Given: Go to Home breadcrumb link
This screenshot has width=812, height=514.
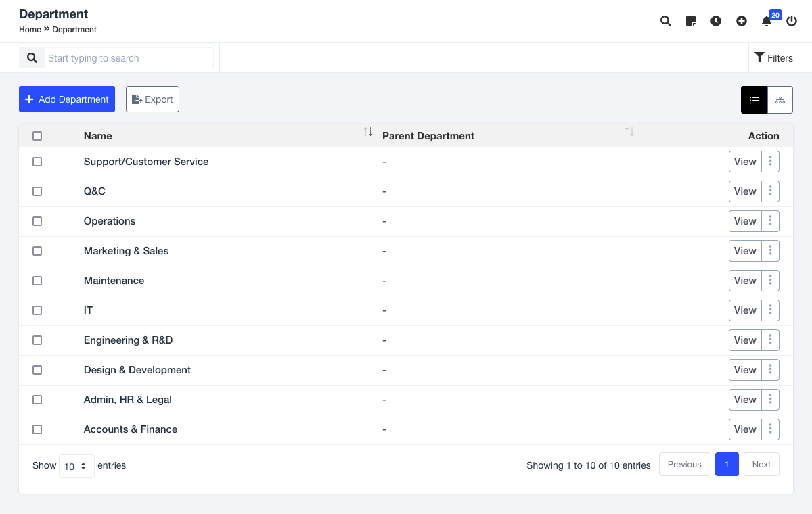Looking at the screenshot, I should [x=30, y=30].
